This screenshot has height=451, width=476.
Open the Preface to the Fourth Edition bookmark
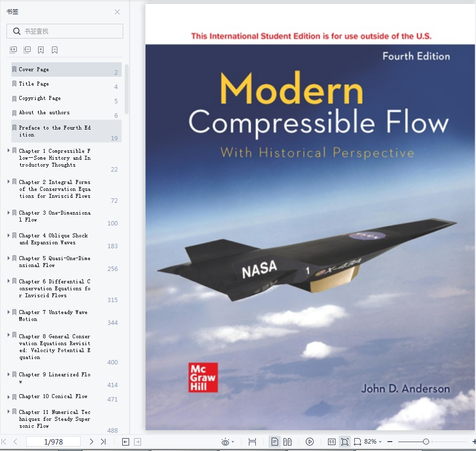click(66, 131)
